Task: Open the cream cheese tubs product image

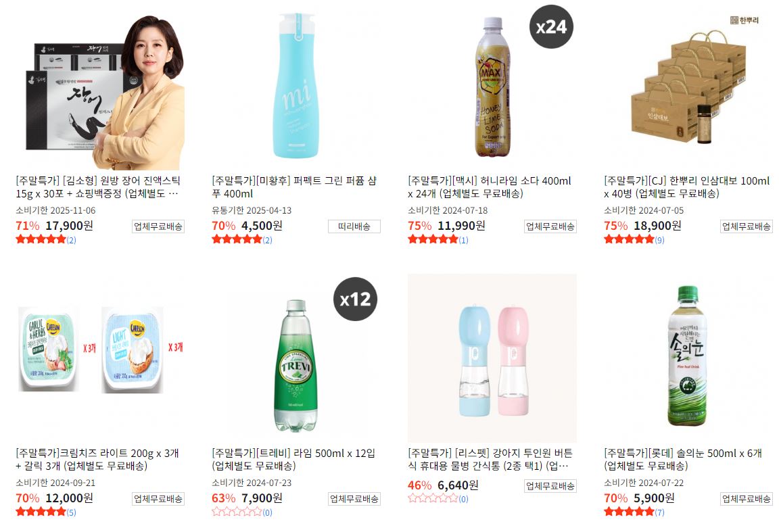Action: pyautogui.click(x=100, y=358)
